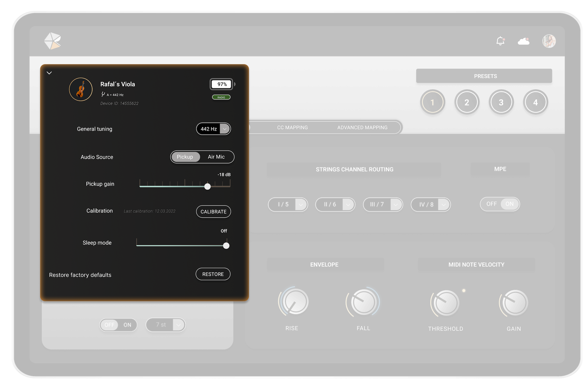This screenshot has width=588, height=385.
Task: Select preset number 3
Action: (x=501, y=102)
